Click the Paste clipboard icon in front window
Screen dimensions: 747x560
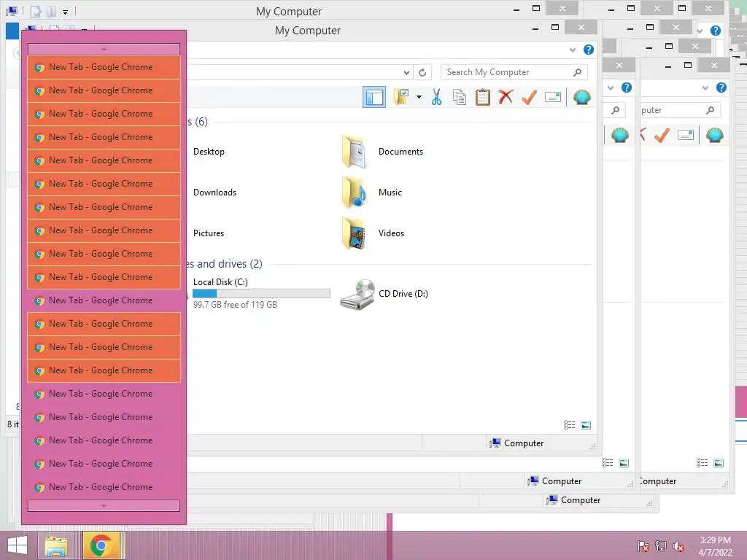(x=483, y=97)
